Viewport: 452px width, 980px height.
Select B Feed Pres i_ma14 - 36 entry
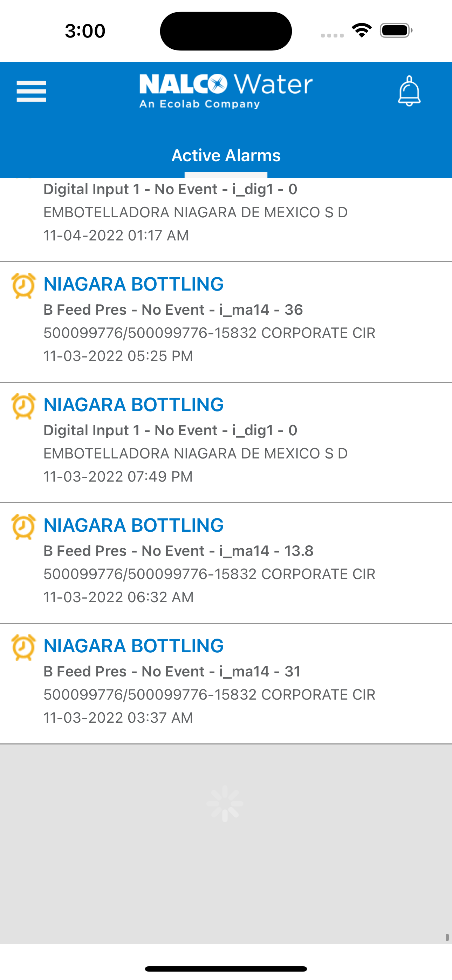click(173, 310)
